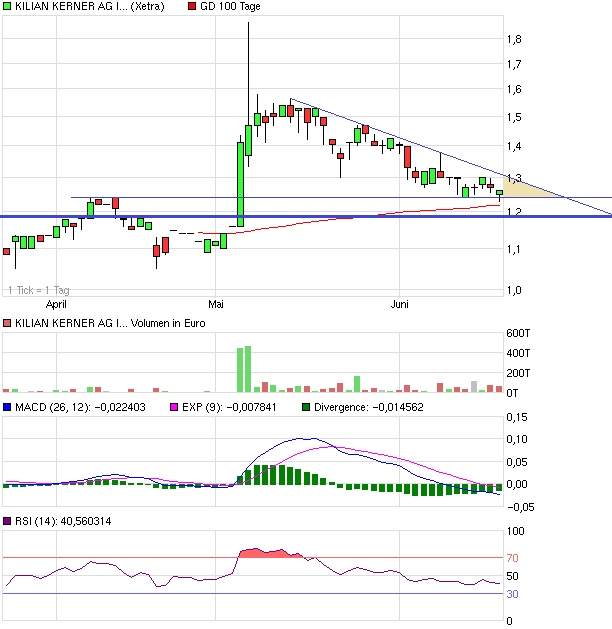This screenshot has width=612, height=629.
Task: Click the green KILIAN KERNER AG legend swatch
Action: (x=7, y=7)
